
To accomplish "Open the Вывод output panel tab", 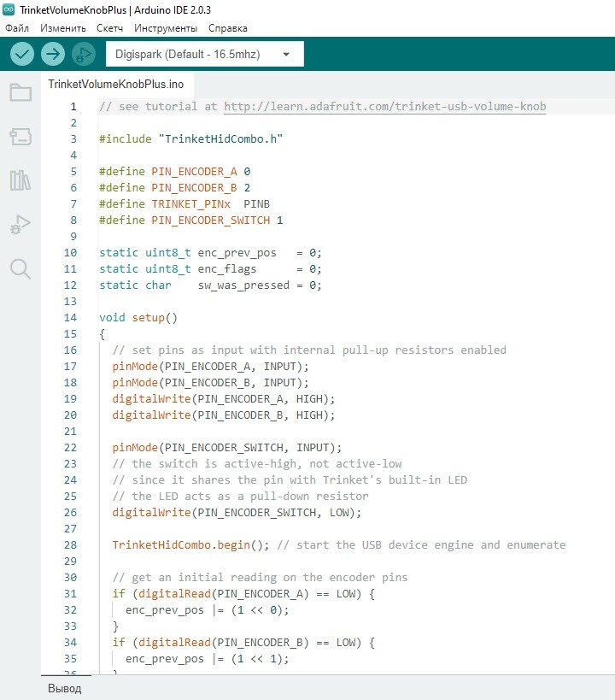I will pyautogui.click(x=65, y=688).
